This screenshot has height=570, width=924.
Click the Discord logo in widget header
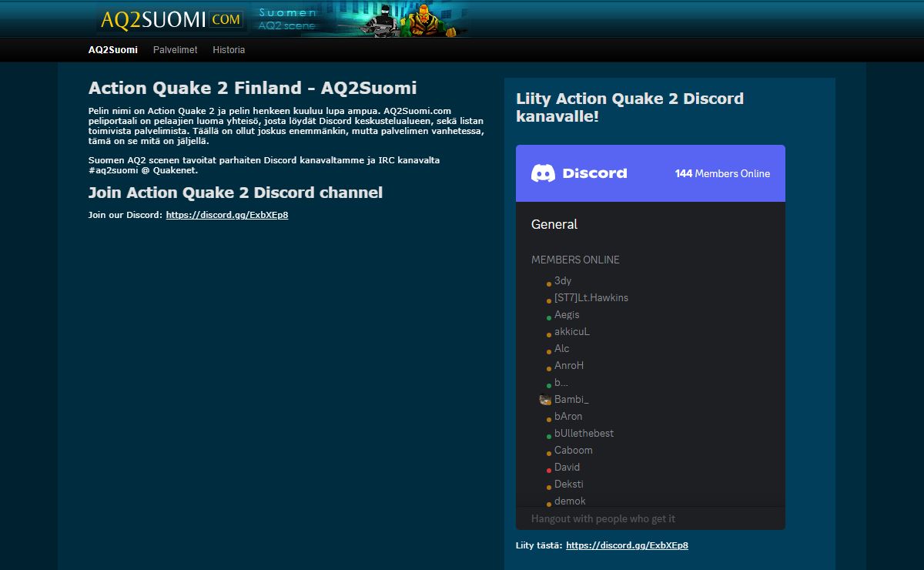click(x=579, y=173)
